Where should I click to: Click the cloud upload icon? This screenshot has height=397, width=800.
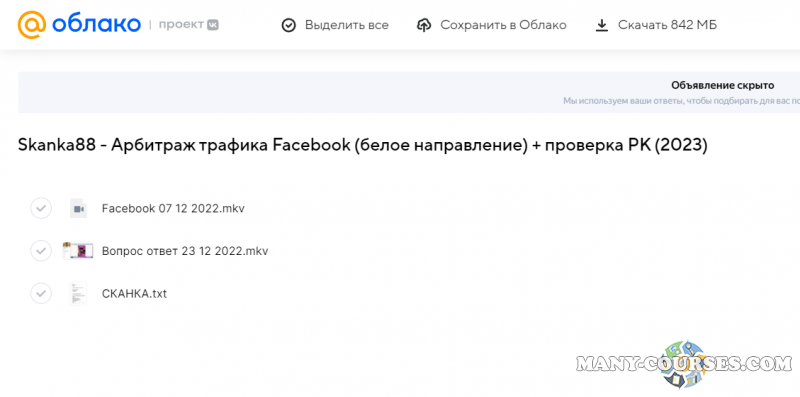click(424, 25)
